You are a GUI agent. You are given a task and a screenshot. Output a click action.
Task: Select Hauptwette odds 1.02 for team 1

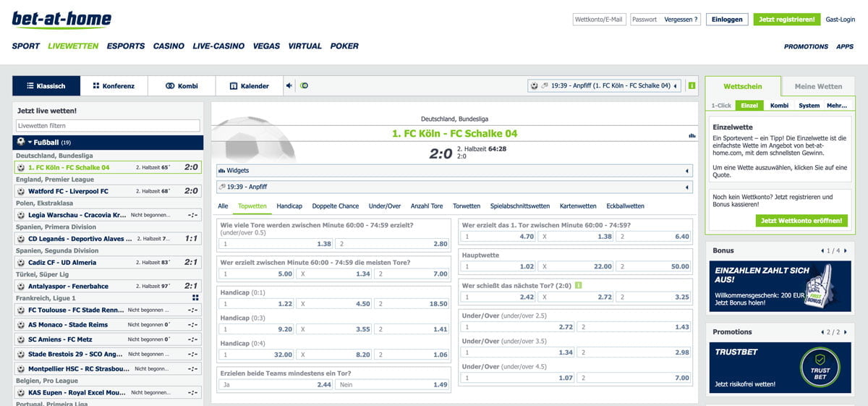tap(498, 266)
